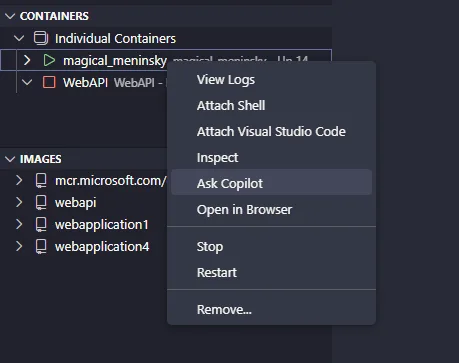
Task: Choose Open in Browser
Action: 271,210
